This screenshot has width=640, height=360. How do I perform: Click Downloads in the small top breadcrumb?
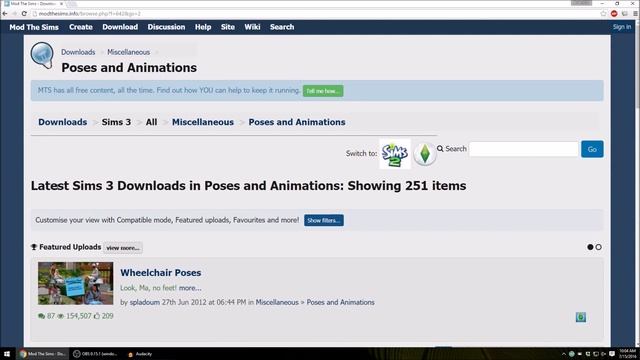[x=78, y=52]
